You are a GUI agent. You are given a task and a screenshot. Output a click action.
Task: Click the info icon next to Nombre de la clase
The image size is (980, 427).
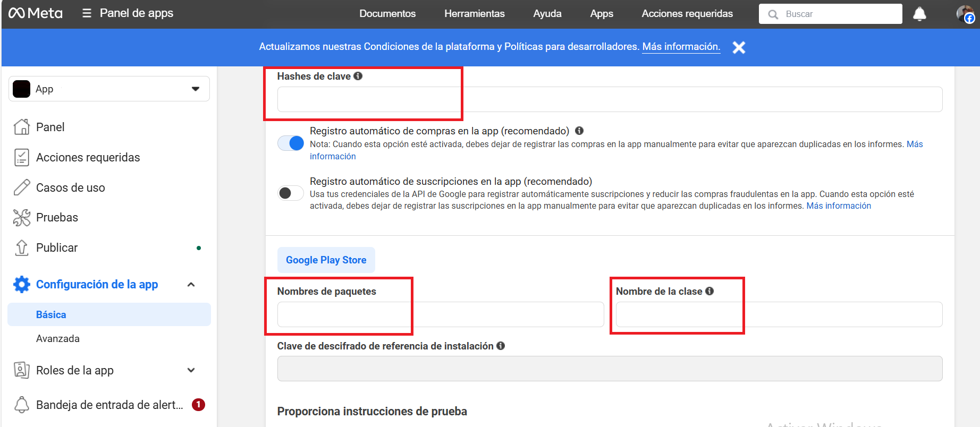[x=709, y=291]
